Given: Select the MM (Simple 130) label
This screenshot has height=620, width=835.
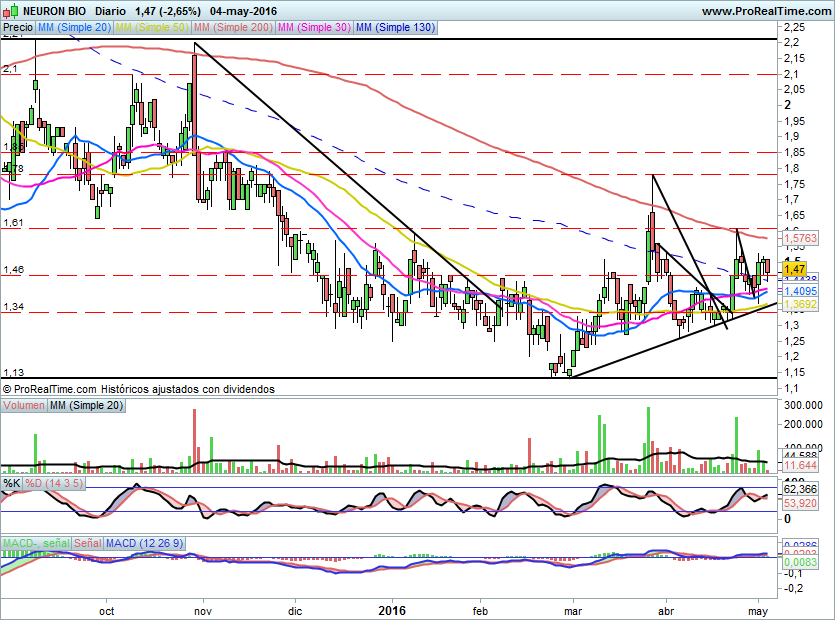Looking at the screenshot, I should tap(396, 27).
